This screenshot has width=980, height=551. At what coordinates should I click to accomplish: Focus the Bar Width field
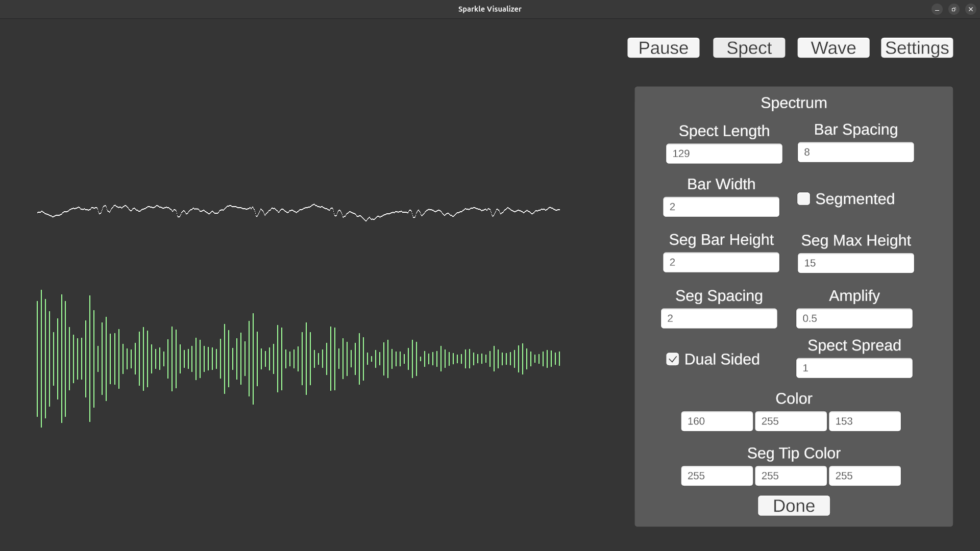tap(721, 207)
